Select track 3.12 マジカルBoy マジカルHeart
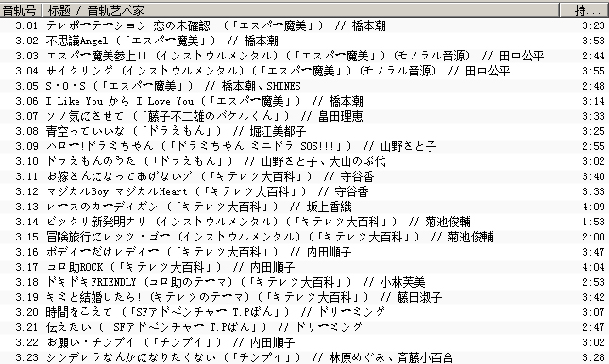Viewport: 609px width, 364px height. (304, 191)
